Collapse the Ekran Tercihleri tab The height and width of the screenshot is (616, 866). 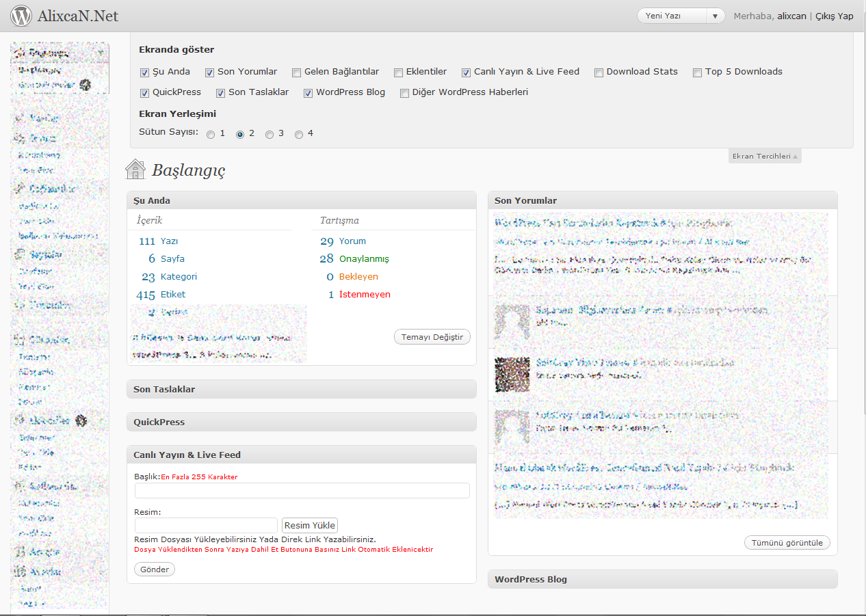pyautogui.click(x=765, y=156)
